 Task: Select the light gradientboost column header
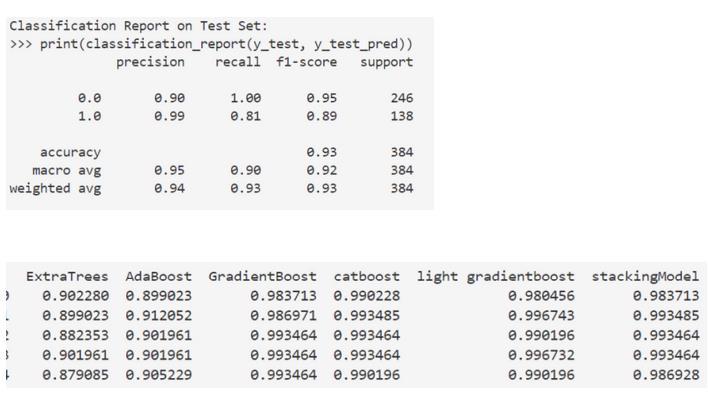496,276
